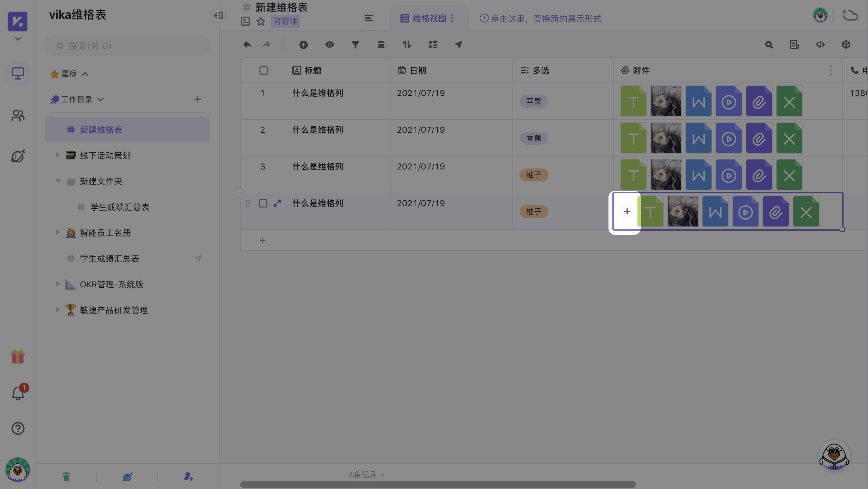Open the sort tool in the toolbar
The height and width of the screenshot is (489, 868).
click(x=407, y=44)
